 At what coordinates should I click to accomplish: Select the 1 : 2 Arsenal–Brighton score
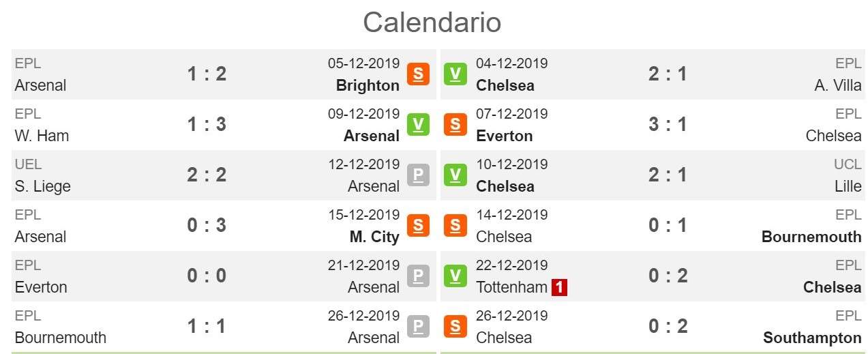207,74
